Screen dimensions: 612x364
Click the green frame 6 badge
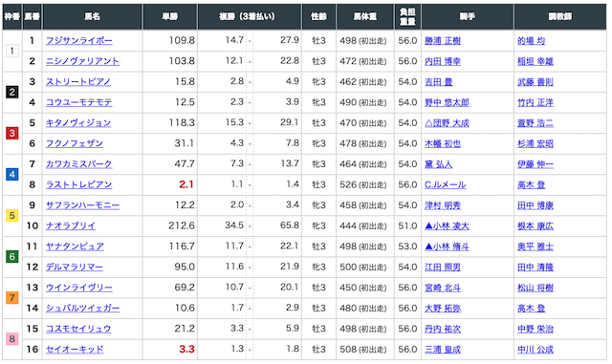click(x=12, y=257)
